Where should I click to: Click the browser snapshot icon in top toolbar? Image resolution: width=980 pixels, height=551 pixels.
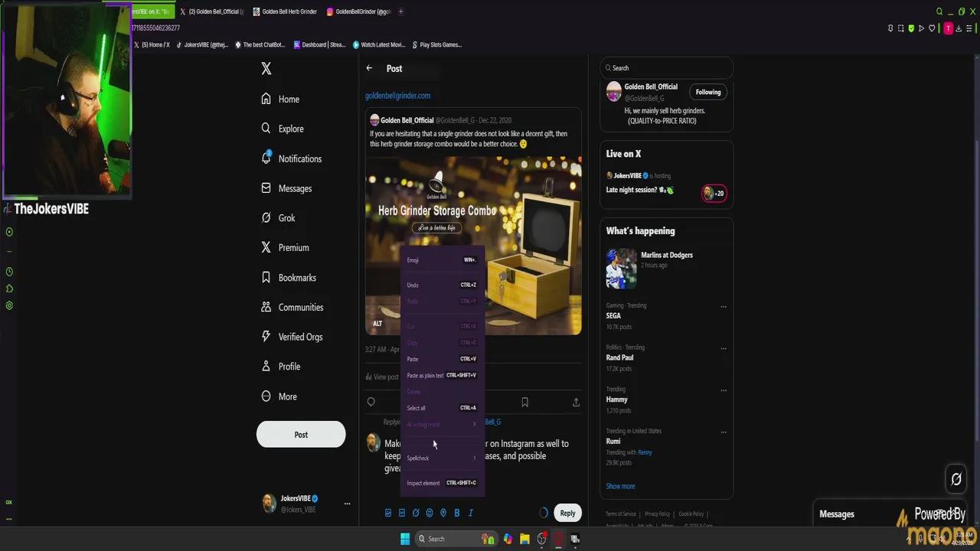tap(900, 28)
